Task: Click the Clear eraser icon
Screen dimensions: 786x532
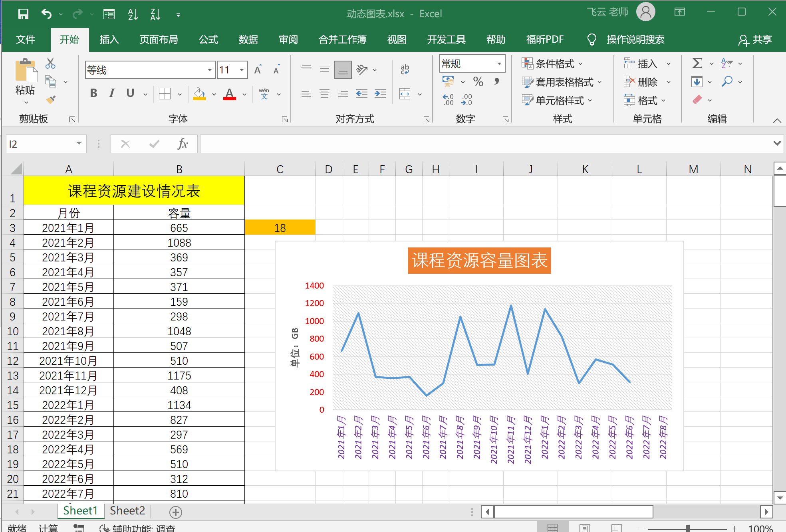Action: [697, 100]
